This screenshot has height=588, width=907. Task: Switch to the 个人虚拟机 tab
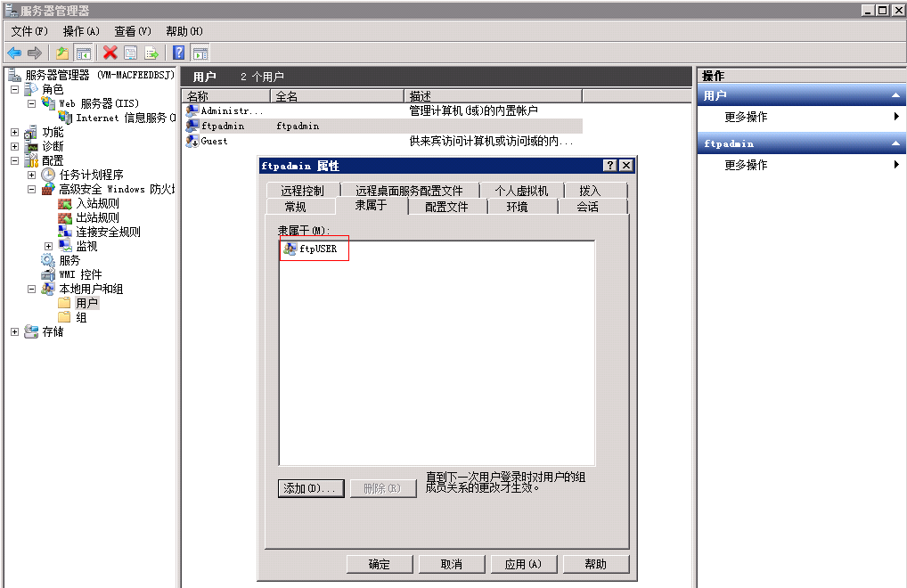click(521, 191)
